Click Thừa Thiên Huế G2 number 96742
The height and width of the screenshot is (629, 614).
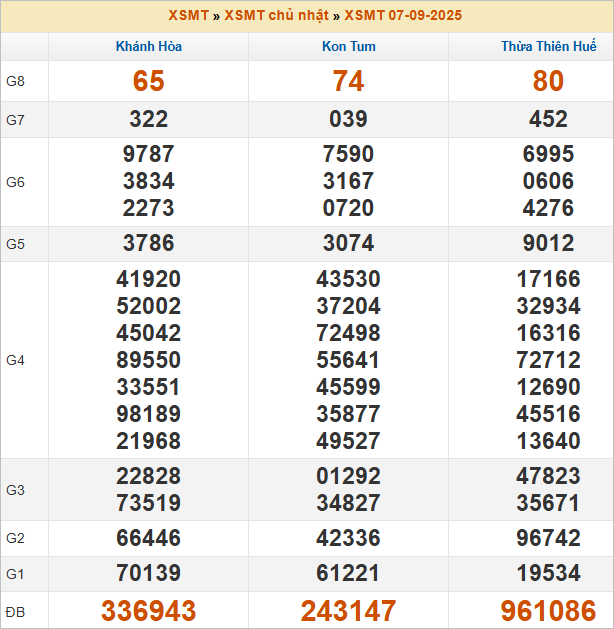click(x=548, y=538)
